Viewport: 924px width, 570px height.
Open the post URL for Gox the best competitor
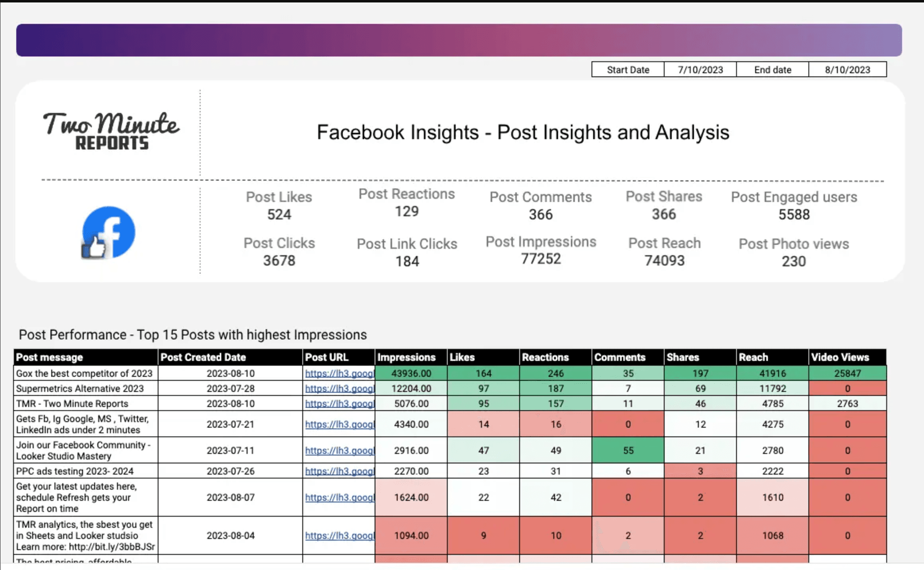click(x=339, y=374)
